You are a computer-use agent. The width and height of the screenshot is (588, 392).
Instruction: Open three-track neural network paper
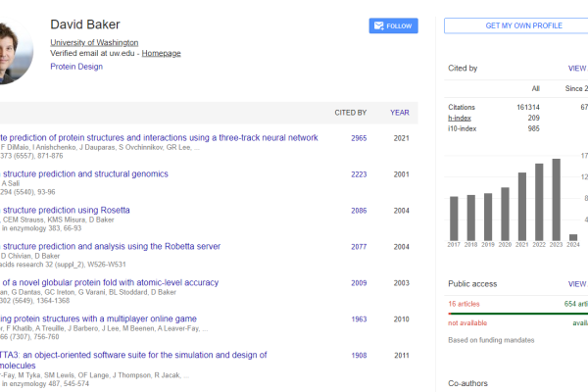pos(159,137)
